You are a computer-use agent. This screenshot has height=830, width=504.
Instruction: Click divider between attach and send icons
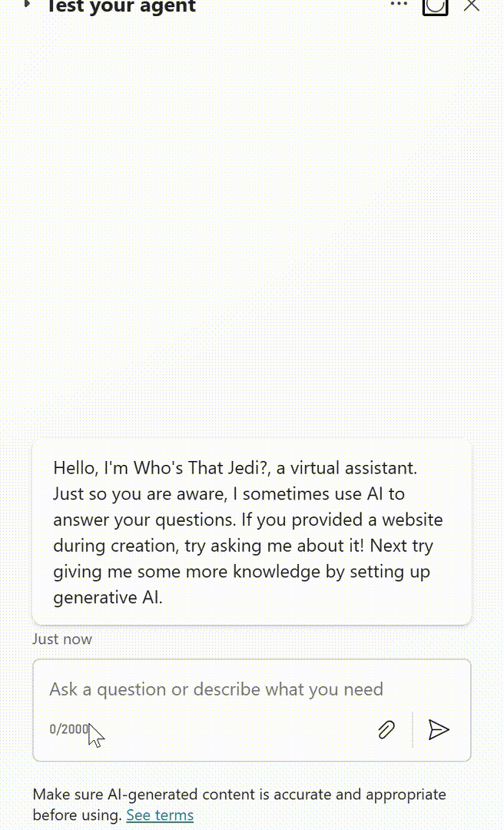[413, 729]
